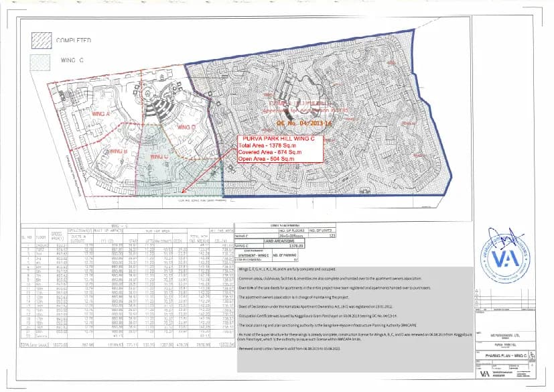Select note starting 'The local planning and plan sanctioning'
554x392 pixels.
[x=328, y=325]
